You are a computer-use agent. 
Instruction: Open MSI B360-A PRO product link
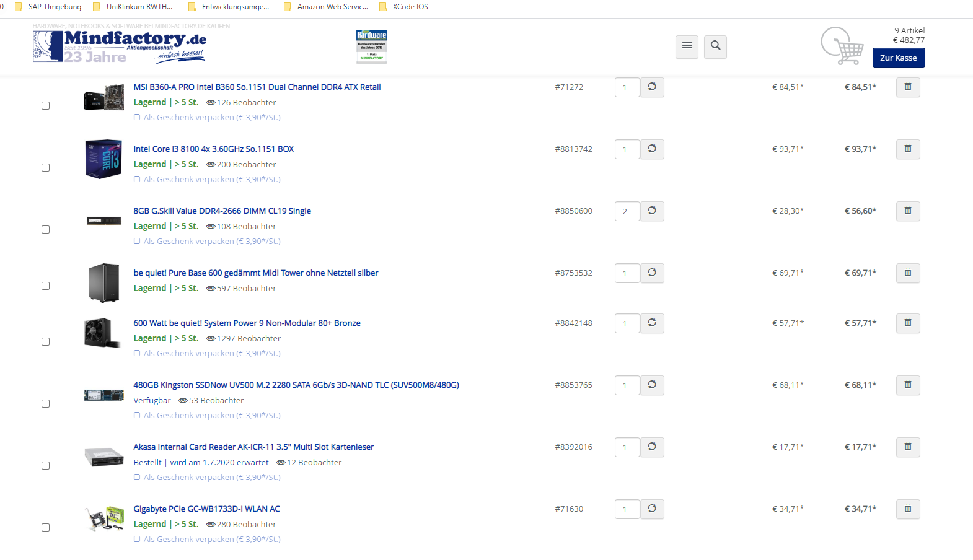pyautogui.click(x=257, y=87)
